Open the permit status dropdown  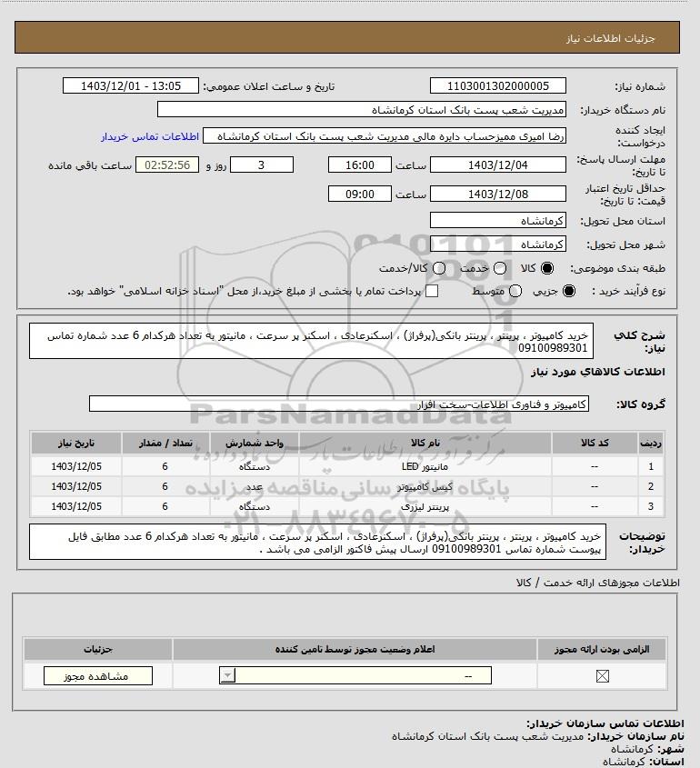click(355, 676)
